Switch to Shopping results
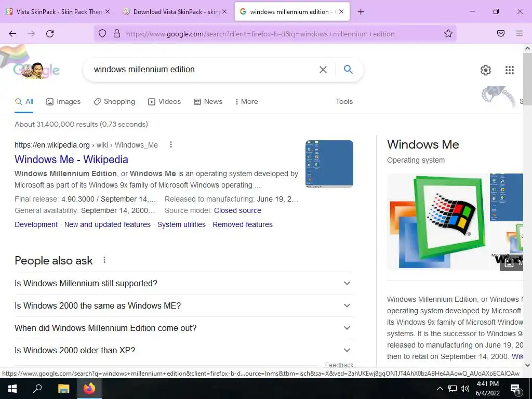This screenshot has height=399, width=532. coord(114,101)
